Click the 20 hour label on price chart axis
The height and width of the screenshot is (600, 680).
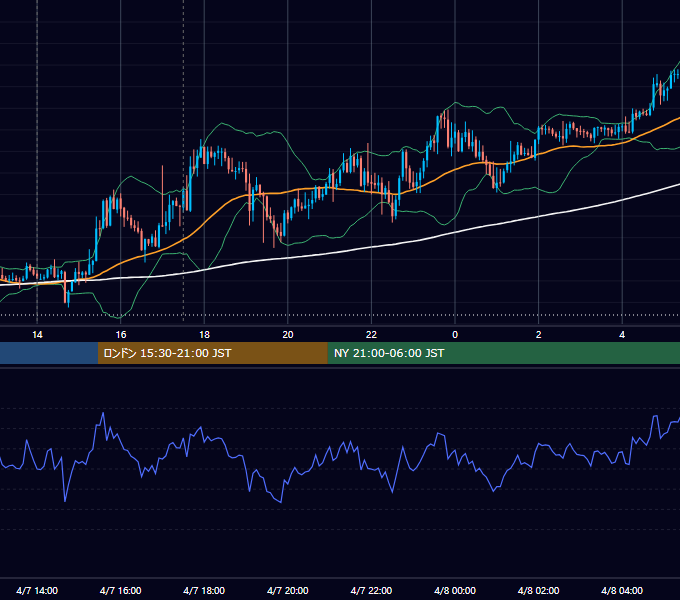point(288,335)
